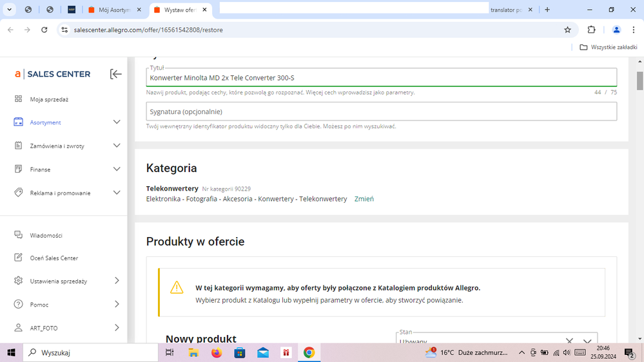
Task: Expand the Finanse menu chevron
Action: (x=117, y=169)
